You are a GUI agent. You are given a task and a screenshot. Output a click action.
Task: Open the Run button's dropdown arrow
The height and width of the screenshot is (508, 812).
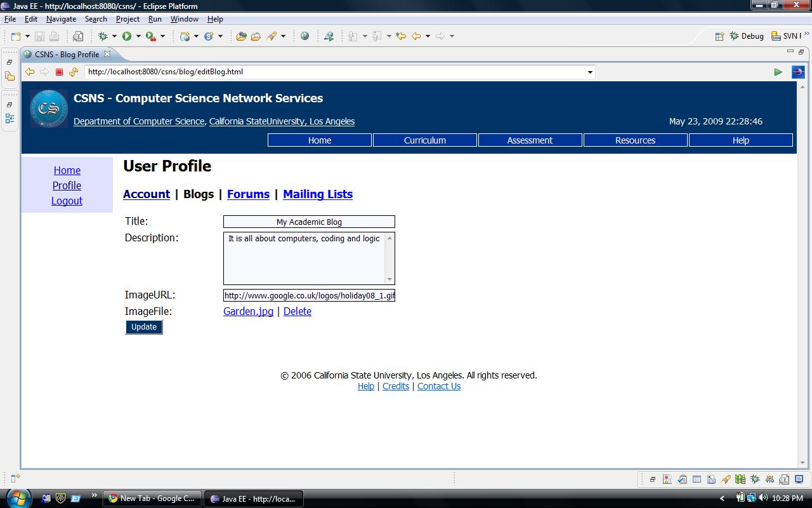coord(138,36)
